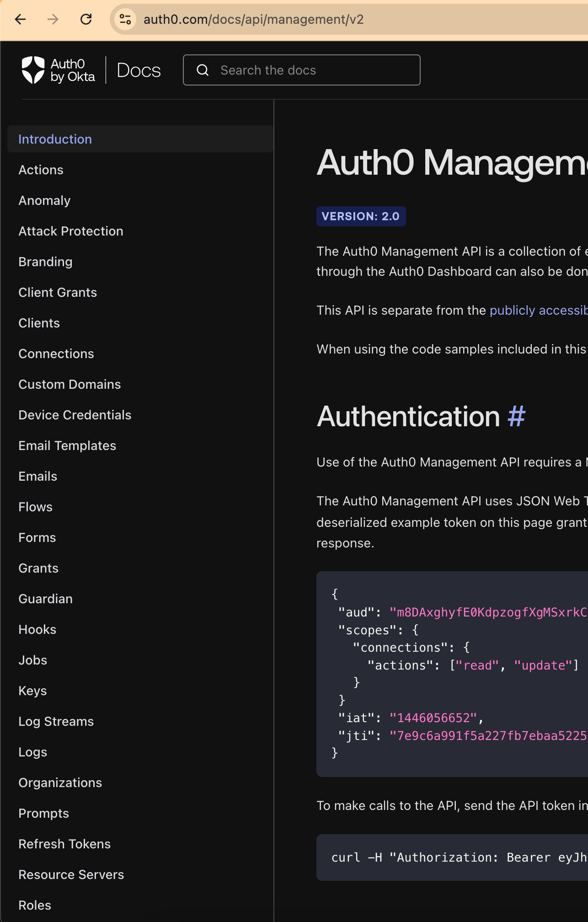Click the Auth0 Management page title

[452, 162]
